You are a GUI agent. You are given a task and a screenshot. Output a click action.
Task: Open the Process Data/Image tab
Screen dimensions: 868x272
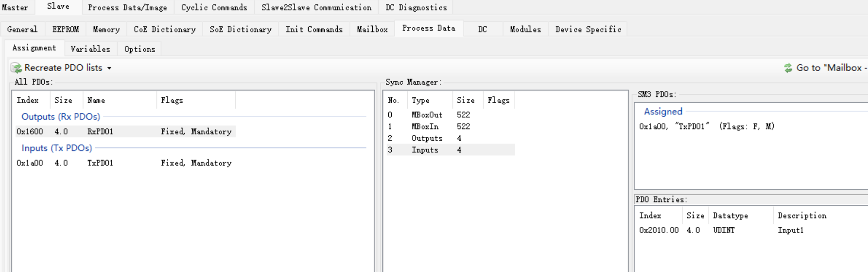[127, 7]
